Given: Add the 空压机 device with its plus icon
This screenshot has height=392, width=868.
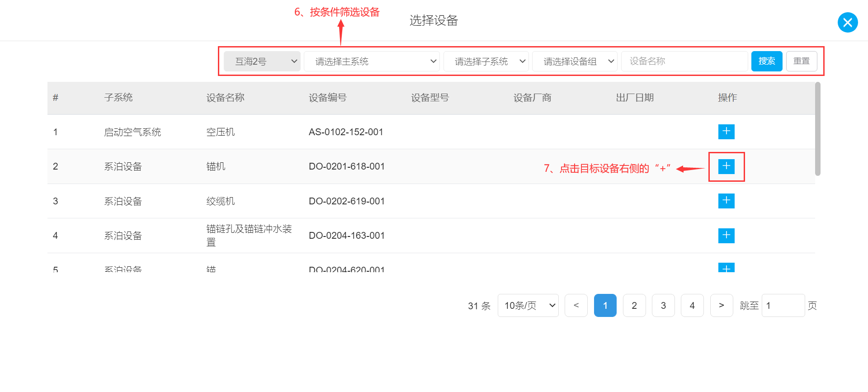Looking at the screenshot, I should (726, 132).
